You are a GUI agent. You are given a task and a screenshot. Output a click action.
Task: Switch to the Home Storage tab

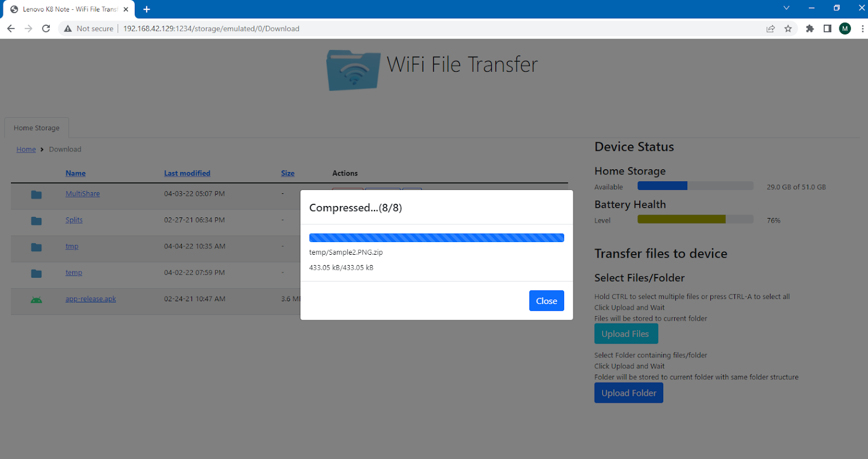pyautogui.click(x=37, y=128)
